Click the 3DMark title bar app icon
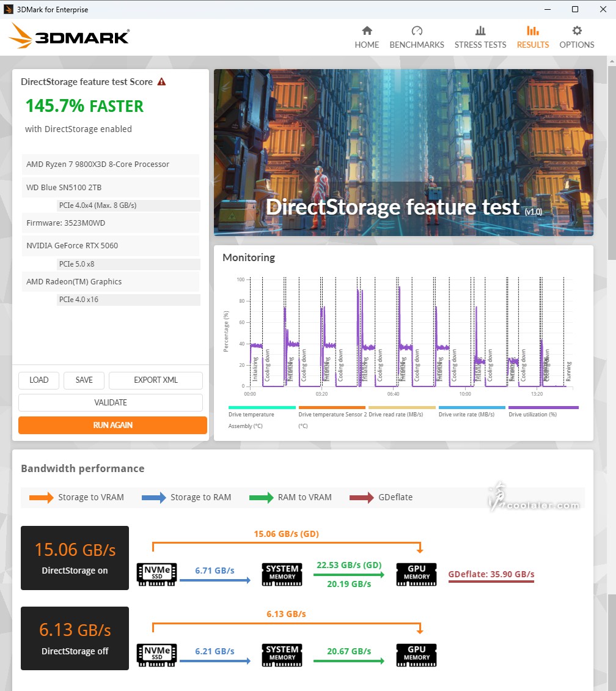Image resolution: width=616 pixels, height=691 pixels. (9, 9)
